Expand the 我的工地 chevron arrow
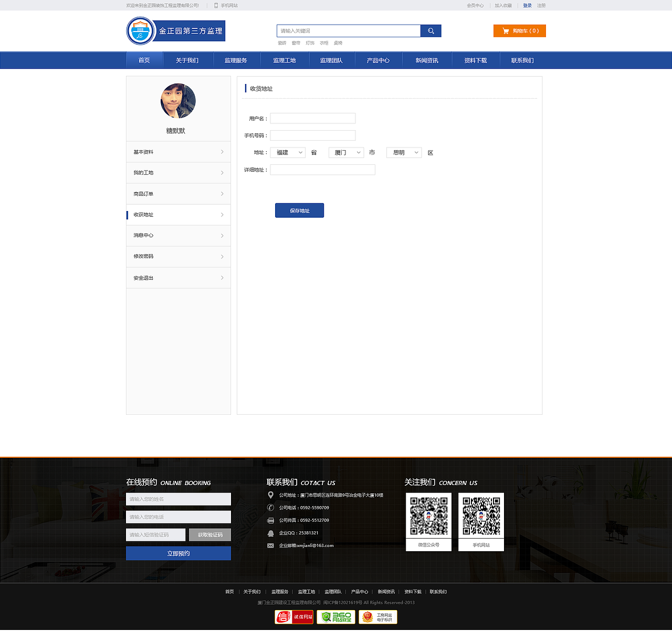Screen dimensions: 672x631 (222, 173)
